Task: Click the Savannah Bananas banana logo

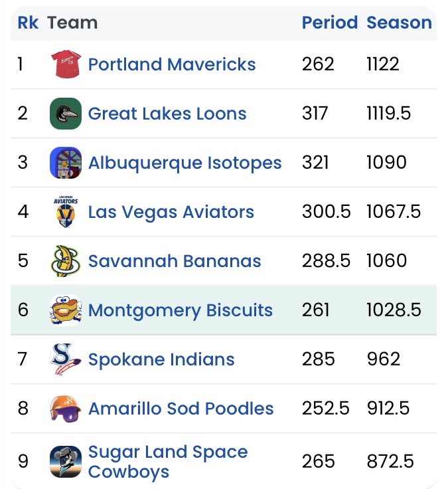Action: (x=66, y=260)
